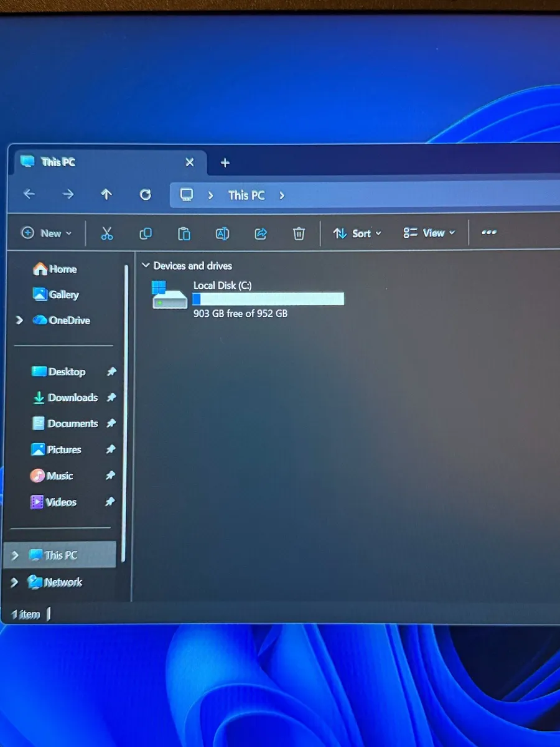Open Home in the navigation pane
The height and width of the screenshot is (747, 560).
pos(55,269)
